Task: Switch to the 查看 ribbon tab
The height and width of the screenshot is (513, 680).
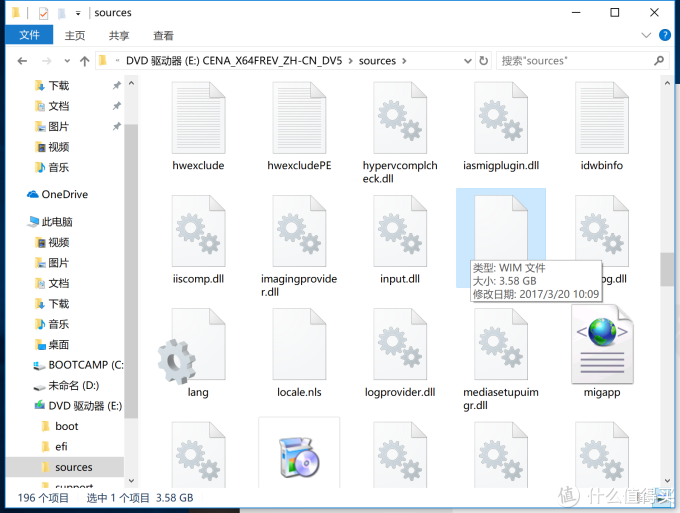Action: 163,35
